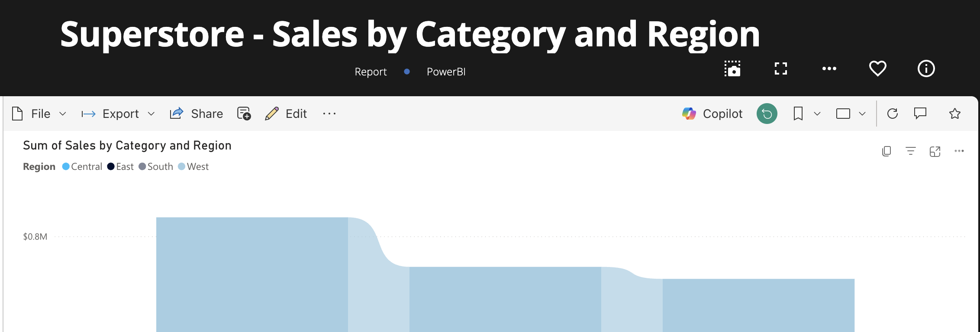Toggle the filters icon on the visual
980x332 pixels.
click(x=910, y=151)
